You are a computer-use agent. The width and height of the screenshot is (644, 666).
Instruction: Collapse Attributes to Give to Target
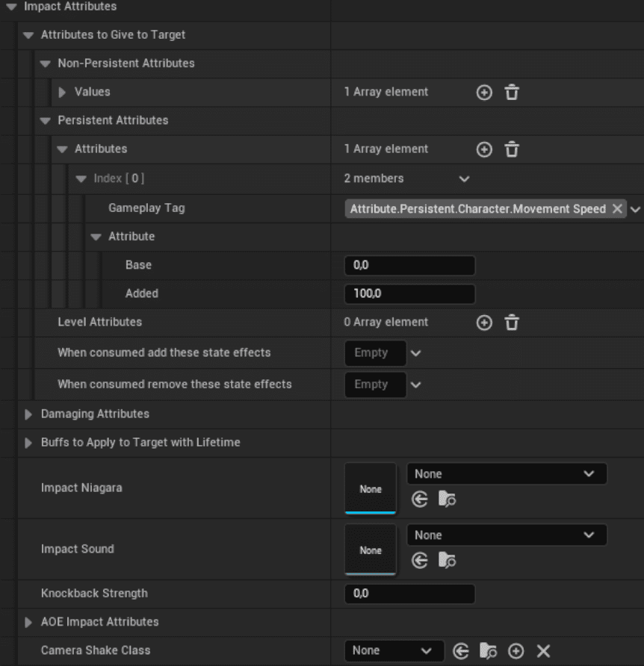28,35
